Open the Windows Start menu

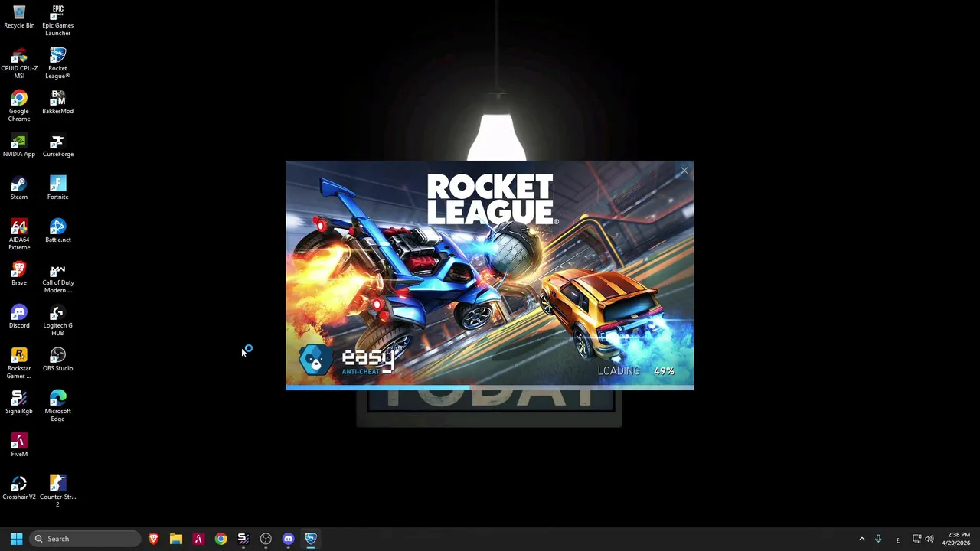16,539
